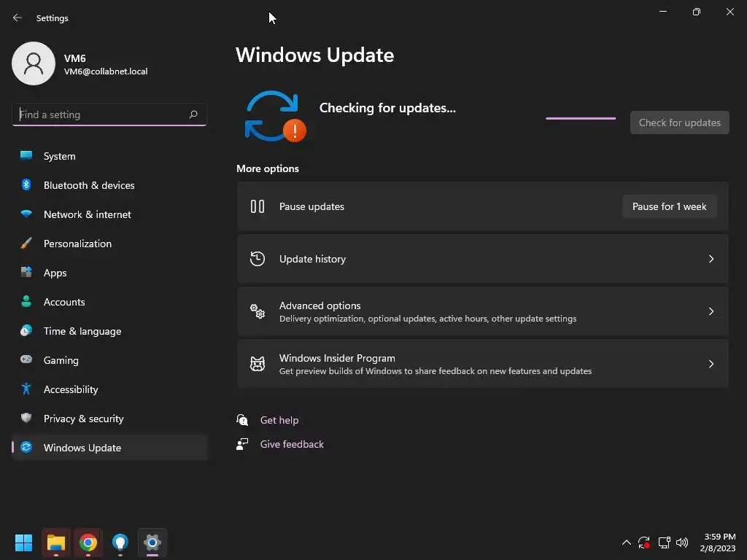
Task: Click the checking-for-updates progress bar
Action: tap(581, 118)
